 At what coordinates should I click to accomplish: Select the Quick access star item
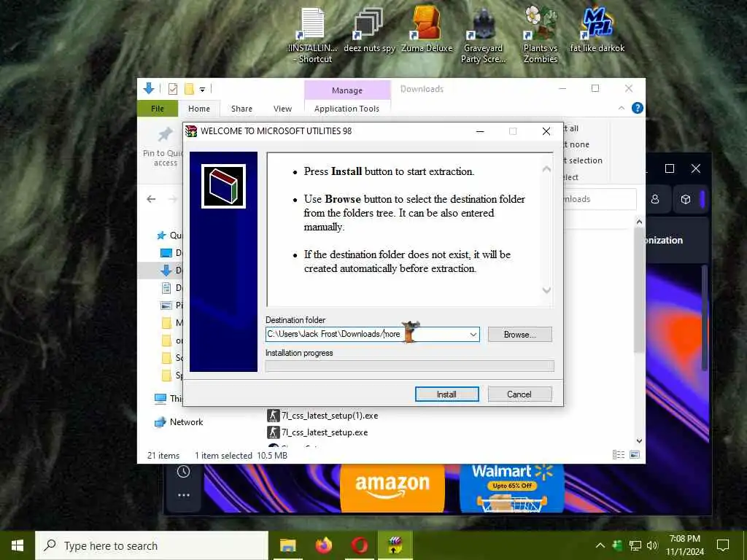[169, 236]
